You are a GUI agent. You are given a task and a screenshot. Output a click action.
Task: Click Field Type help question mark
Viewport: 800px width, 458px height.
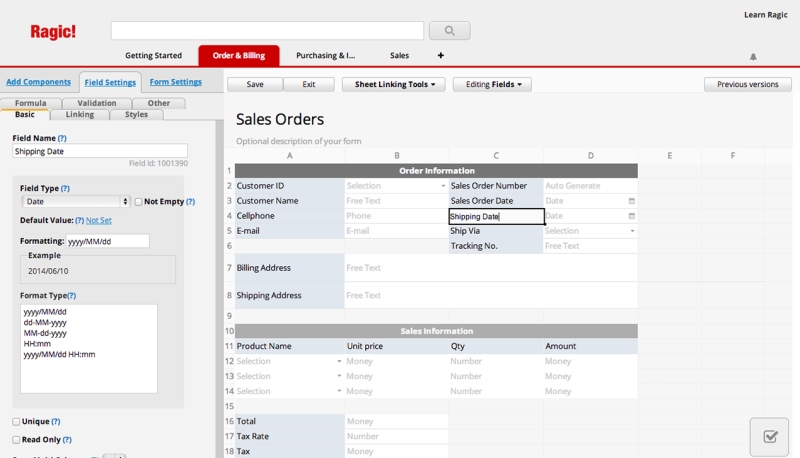(x=65, y=188)
